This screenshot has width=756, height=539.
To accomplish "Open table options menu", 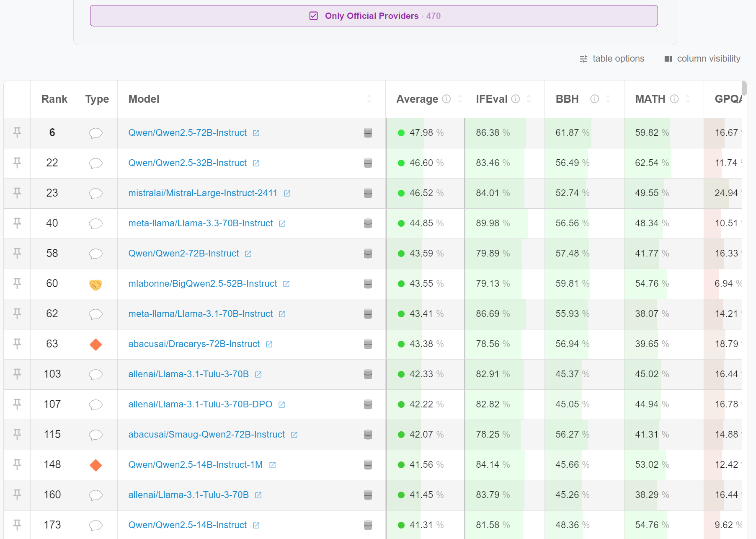I will coord(612,59).
